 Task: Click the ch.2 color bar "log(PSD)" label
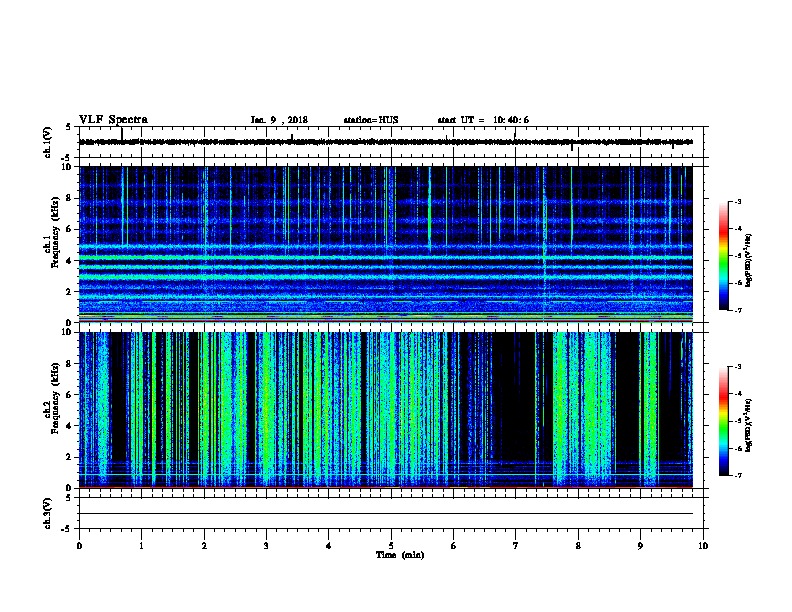point(748,425)
